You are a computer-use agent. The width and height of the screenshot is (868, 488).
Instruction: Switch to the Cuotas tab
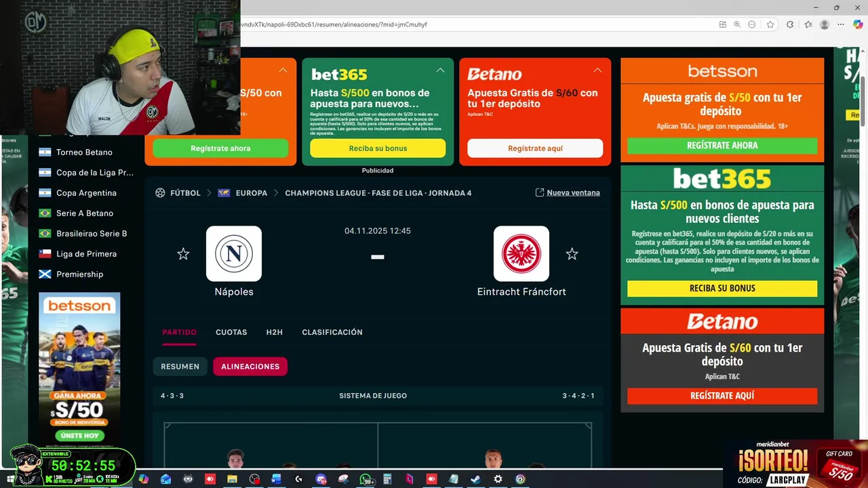click(231, 332)
